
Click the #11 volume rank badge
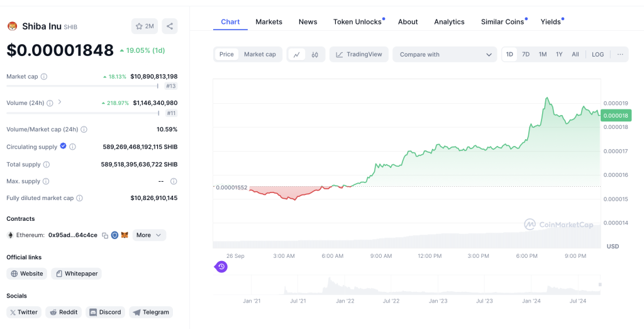click(171, 113)
